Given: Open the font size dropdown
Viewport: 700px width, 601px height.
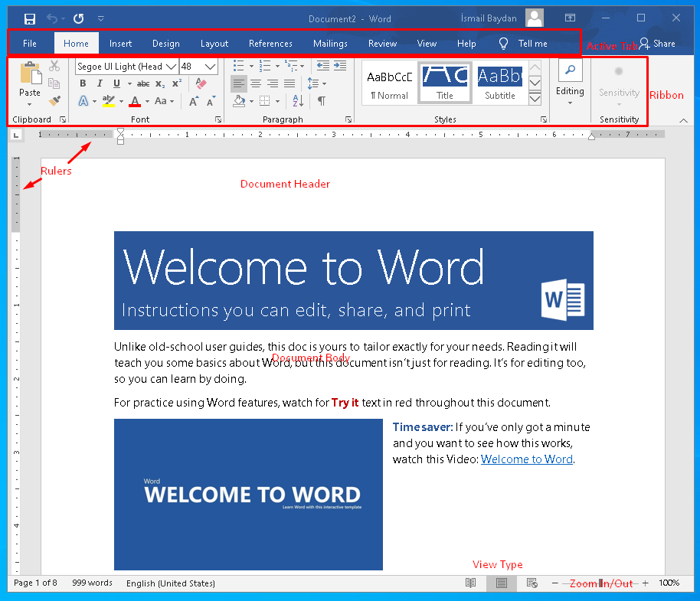Looking at the screenshot, I should 211,67.
